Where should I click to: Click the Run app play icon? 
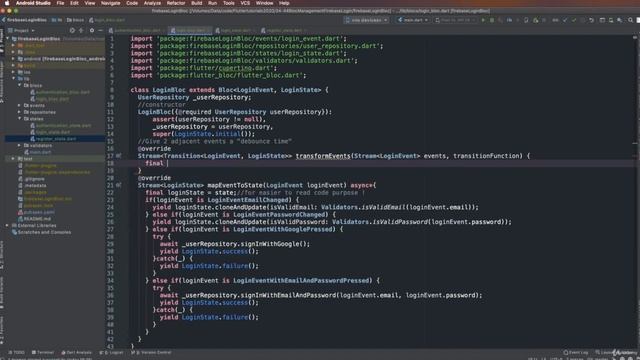483,20
